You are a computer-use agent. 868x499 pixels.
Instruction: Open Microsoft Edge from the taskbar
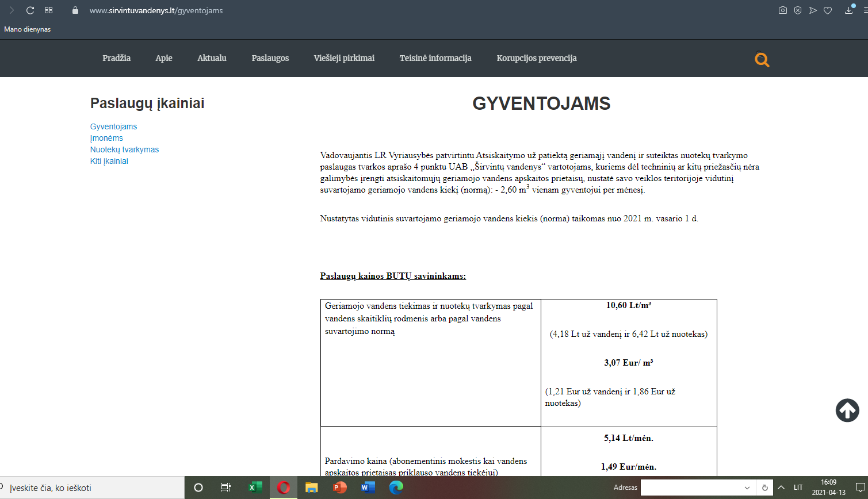pyautogui.click(x=396, y=488)
